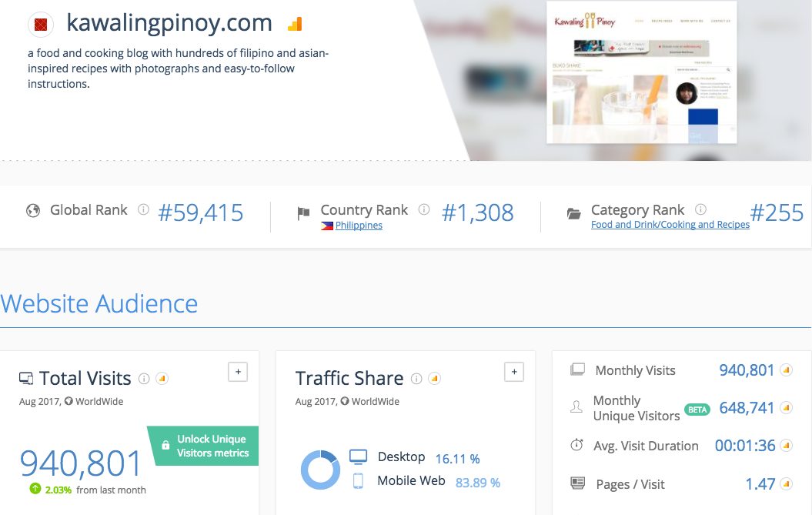Viewport: 812px width, 515px height.
Task: Click the Website Audience heading
Action: tap(99, 303)
